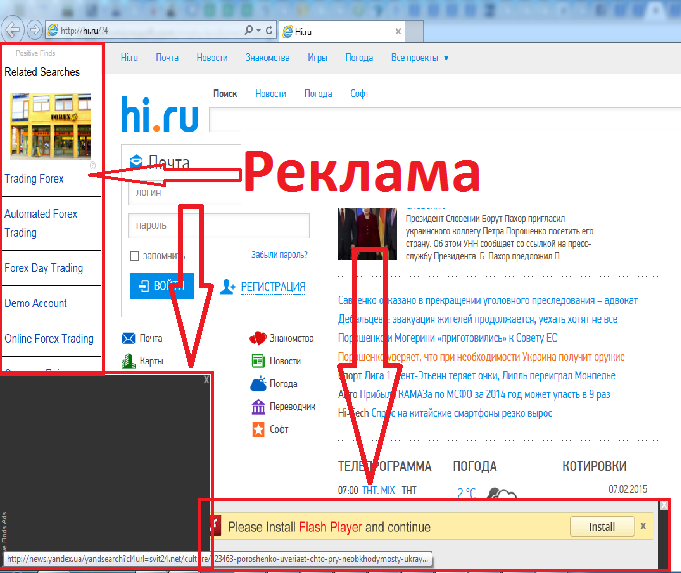Click the 'Забыли пароль?' link
The image size is (681, 573).
279,255
